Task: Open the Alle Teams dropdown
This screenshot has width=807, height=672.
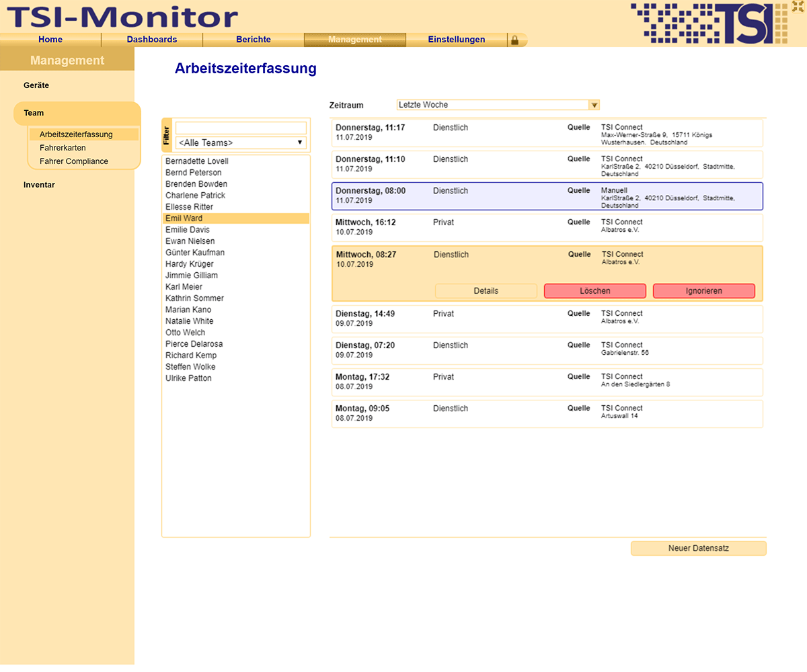Action: 241,142
